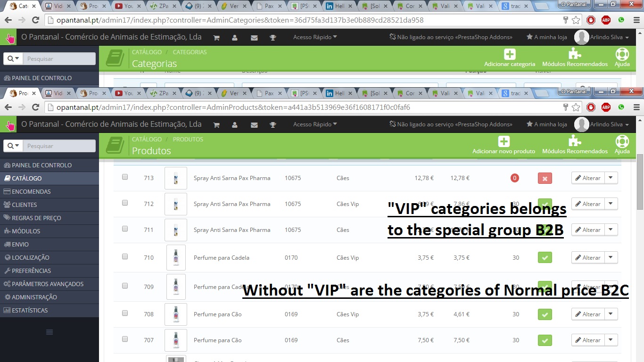Screen dimensions: 644x362
Task: Select checkbox for product 710
Action: click(125, 256)
